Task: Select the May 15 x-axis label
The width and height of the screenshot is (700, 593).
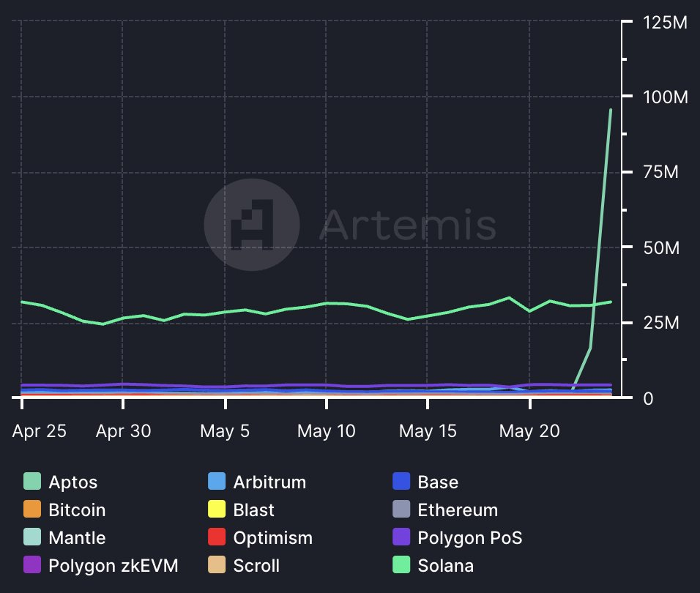Action: pyautogui.click(x=428, y=431)
